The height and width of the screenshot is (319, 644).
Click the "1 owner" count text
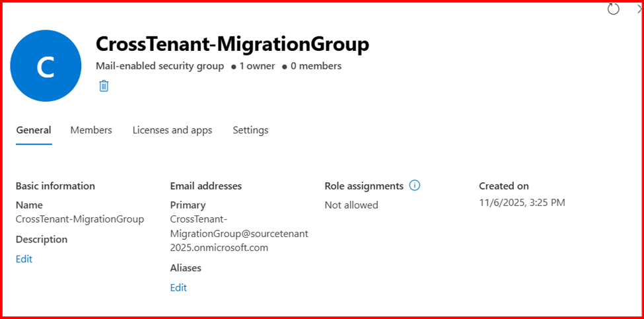coord(257,66)
